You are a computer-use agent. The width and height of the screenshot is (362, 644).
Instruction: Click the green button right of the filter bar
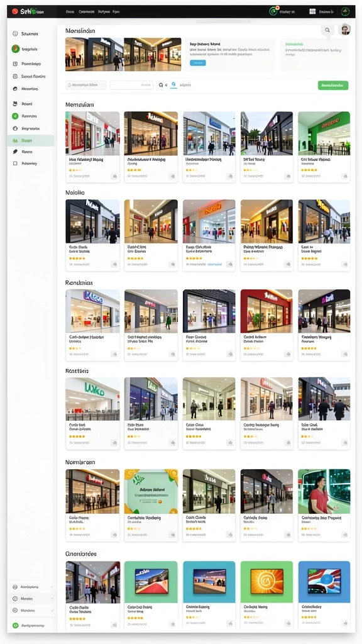(333, 86)
